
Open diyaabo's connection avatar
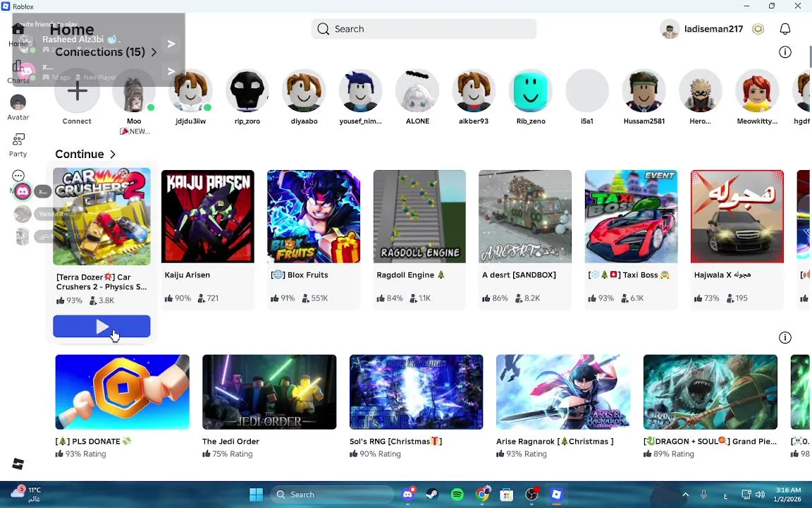click(x=304, y=91)
